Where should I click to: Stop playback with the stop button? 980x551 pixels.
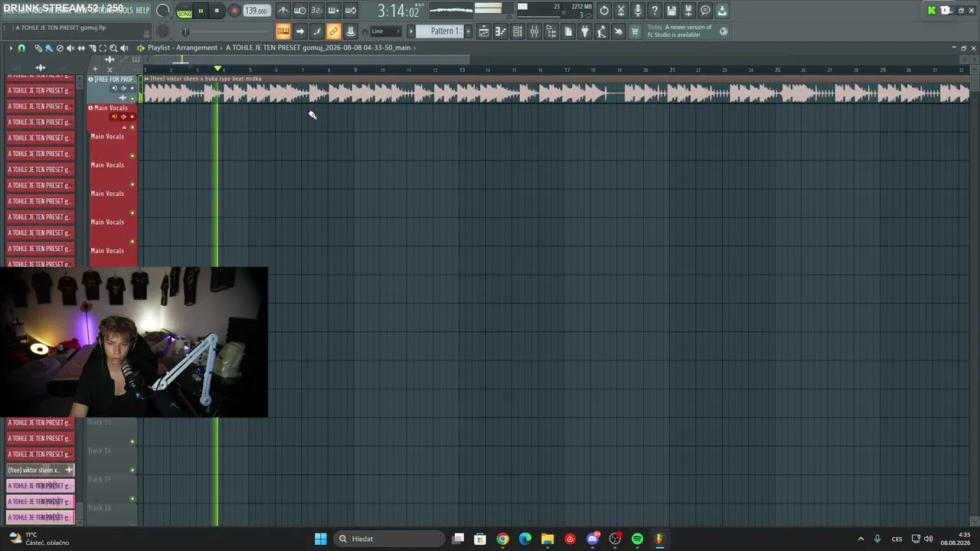tap(217, 11)
